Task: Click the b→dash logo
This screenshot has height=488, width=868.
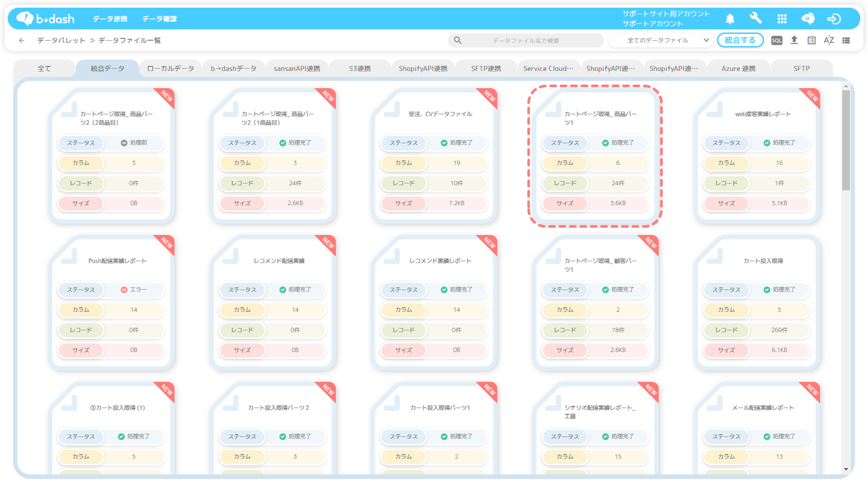Action: click(x=45, y=19)
